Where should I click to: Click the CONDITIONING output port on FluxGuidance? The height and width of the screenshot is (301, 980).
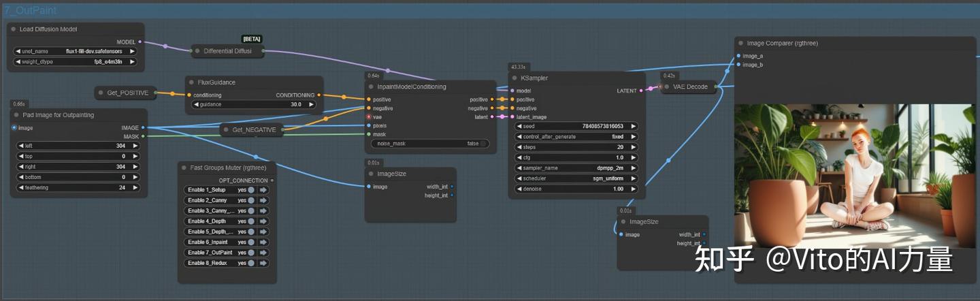tap(318, 95)
